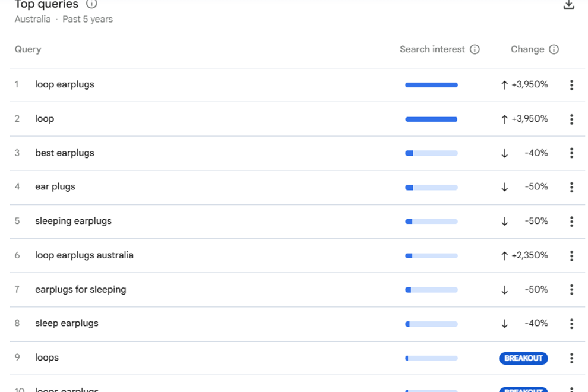Click the BREAKOUT badge for loops
Viewport: 588px width, 392px height.
tap(523, 358)
